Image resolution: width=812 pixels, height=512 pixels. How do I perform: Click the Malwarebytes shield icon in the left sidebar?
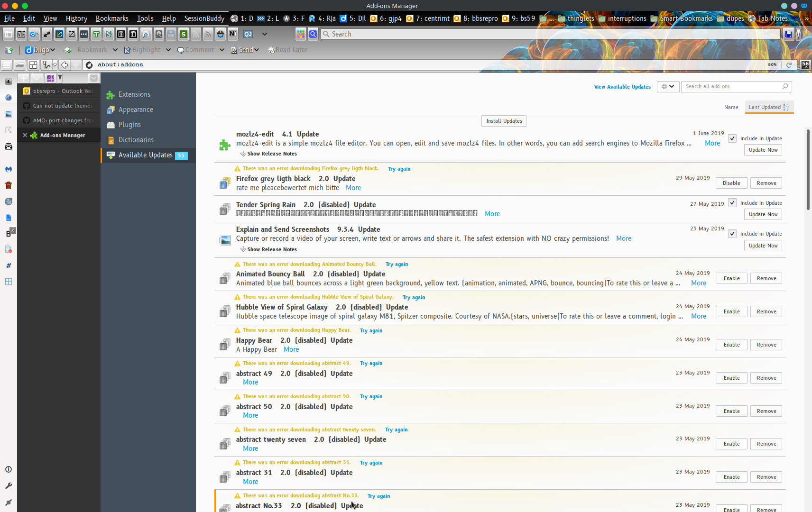(x=9, y=169)
